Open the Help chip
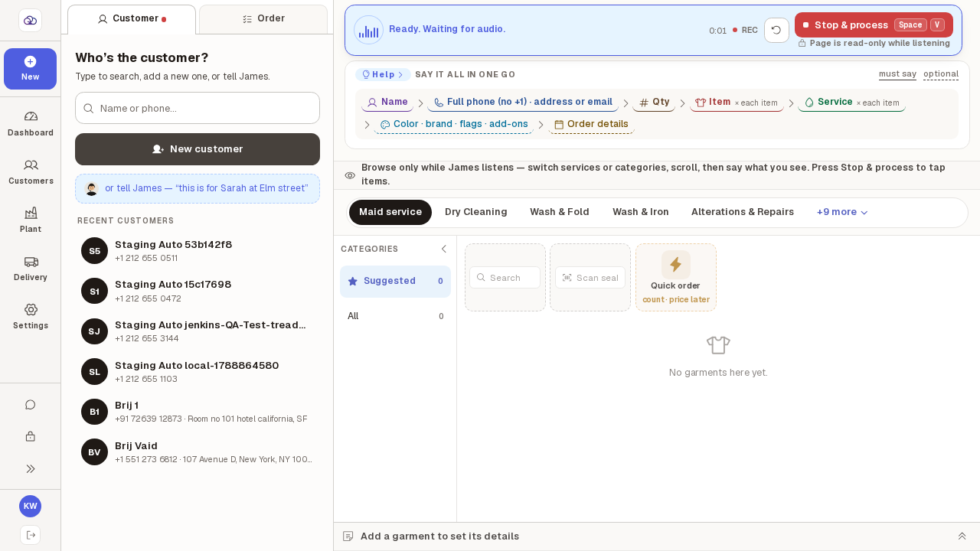The height and width of the screenshot is (551, 980). pyautogui.click(x=383, y=75)
